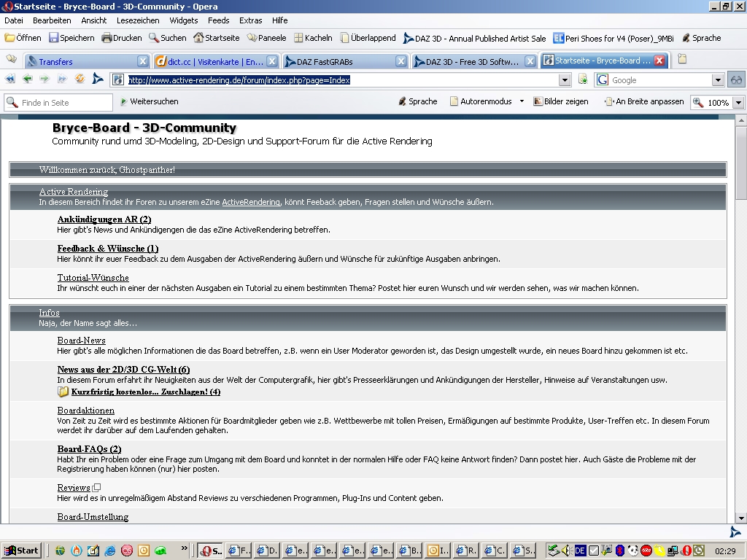Click the add bookmark star icon

pyautogui.click(x=583, y=79)
